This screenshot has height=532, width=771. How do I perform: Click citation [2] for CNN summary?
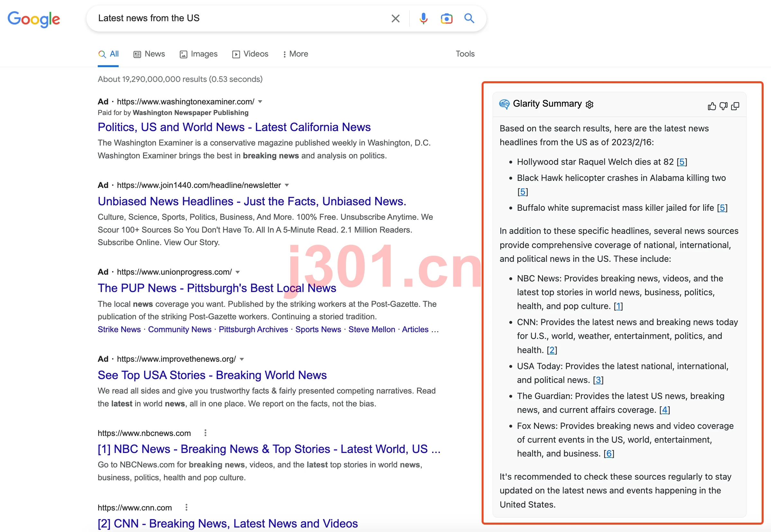[552, 350]
